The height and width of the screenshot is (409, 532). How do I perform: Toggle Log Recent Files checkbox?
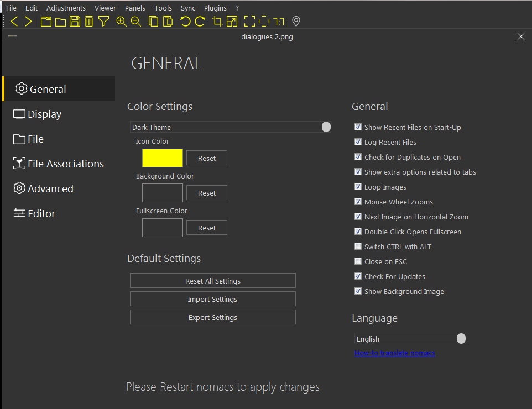358,141
